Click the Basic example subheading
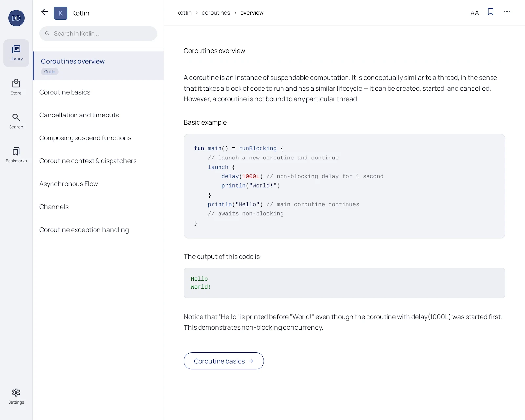Image resolution: width=525 pixels, height=420 pixels. coord(205,122)
